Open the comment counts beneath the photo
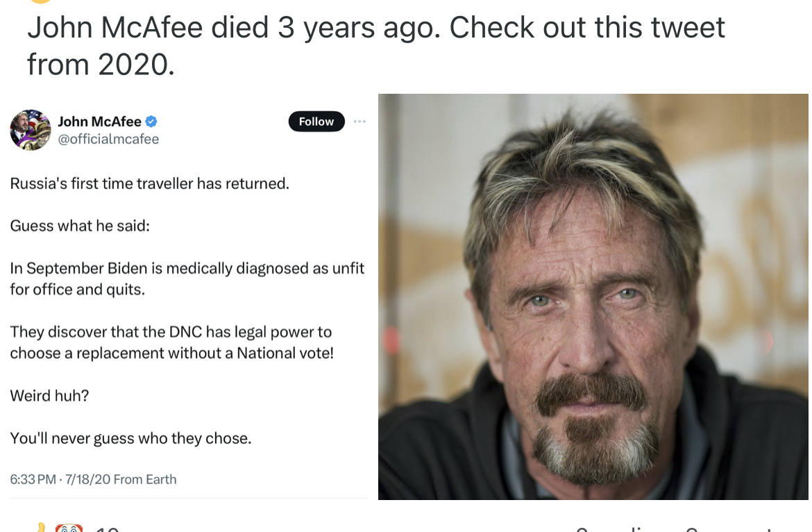 pos(680,530)
